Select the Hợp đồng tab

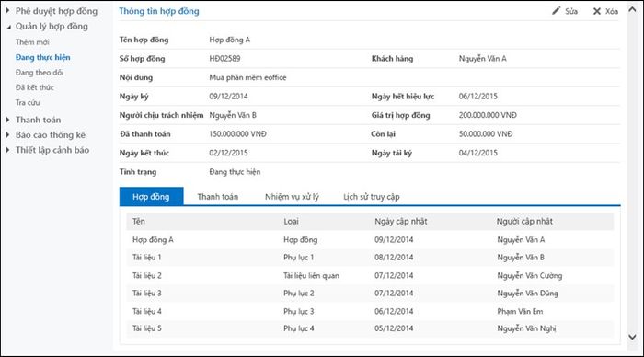point(151,196)
